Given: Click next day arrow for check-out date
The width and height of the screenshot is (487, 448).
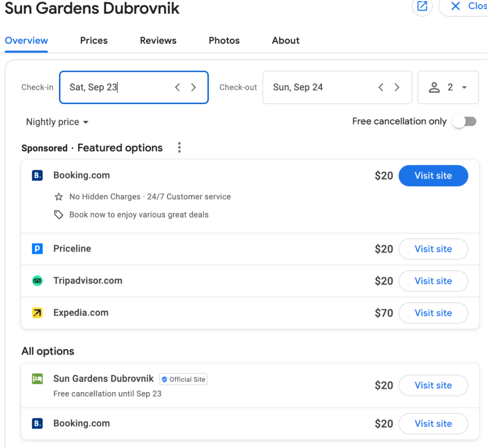Looking at the screenshot, I should tap(397, 87).
